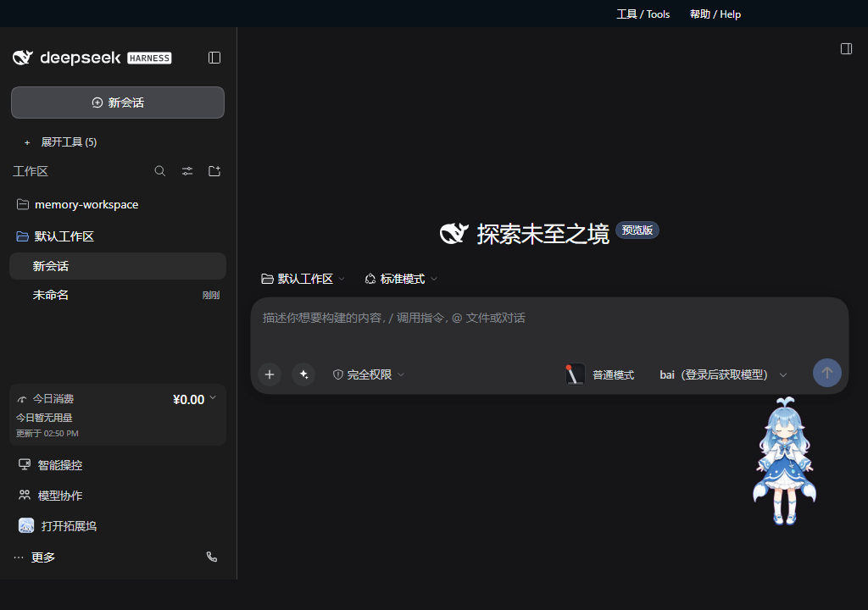Open the 标准模式 mode dropdown
This screenshot has height=610, width=868.
[401, 279]
